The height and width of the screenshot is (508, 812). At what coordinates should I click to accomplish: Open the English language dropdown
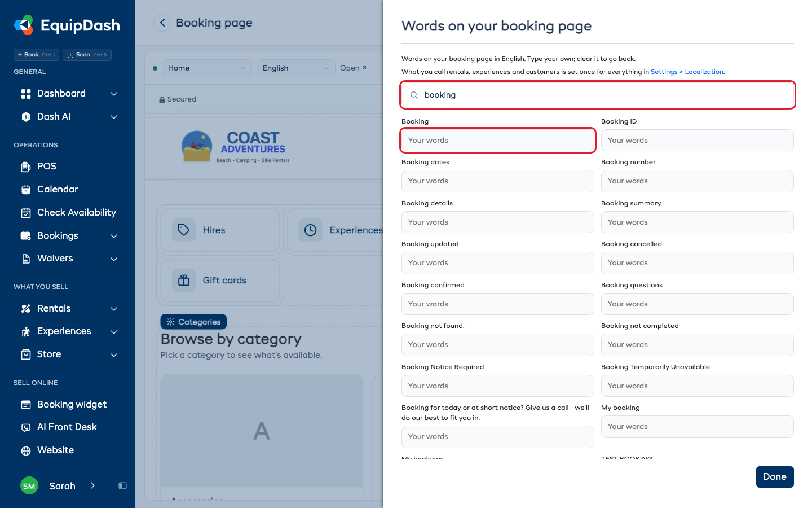tap(296, 68)
